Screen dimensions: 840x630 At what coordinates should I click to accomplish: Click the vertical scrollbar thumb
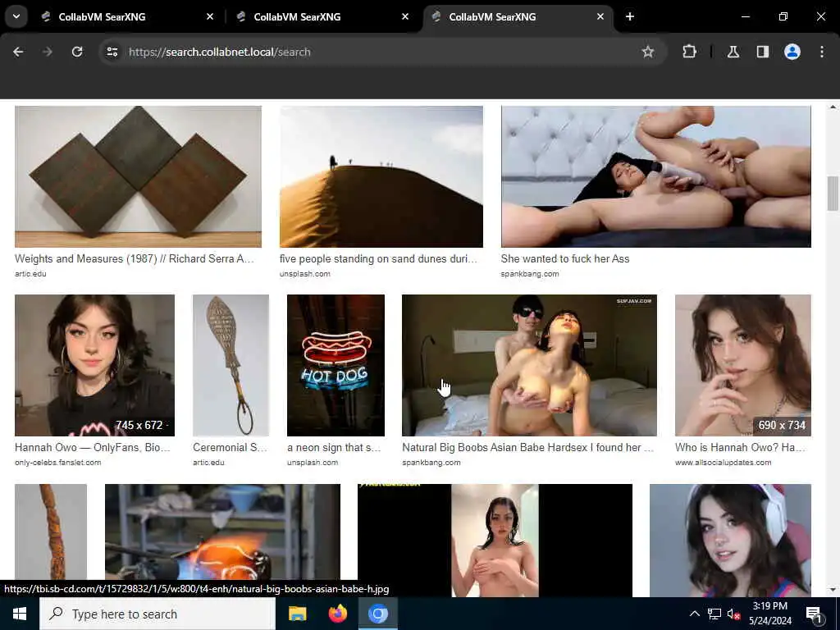click(833, 194)
